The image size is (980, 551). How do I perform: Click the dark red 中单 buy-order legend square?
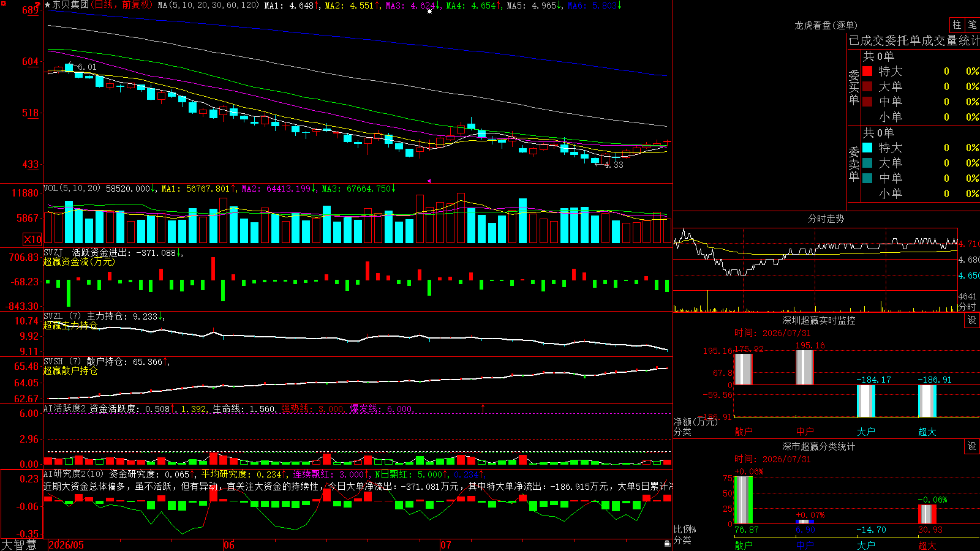click(x=867, y=102)
